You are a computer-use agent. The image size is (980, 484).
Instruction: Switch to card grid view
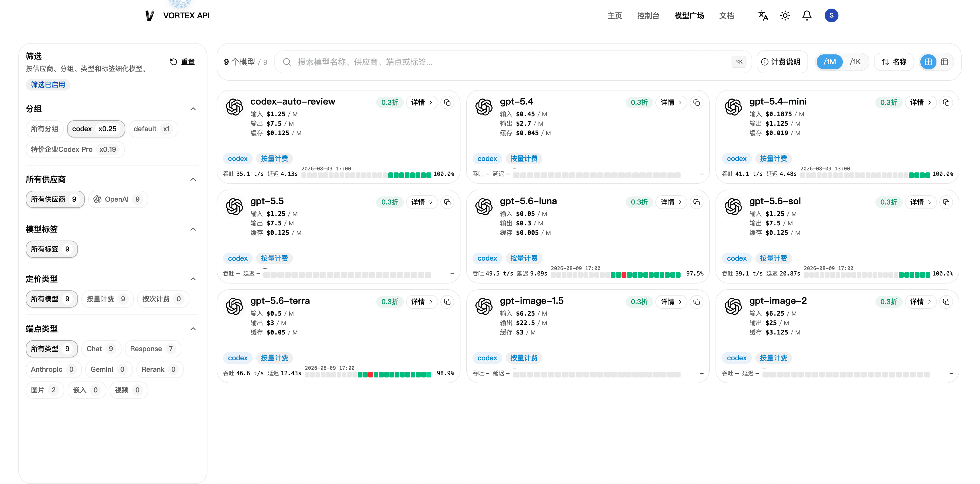(x=928, y=62)
